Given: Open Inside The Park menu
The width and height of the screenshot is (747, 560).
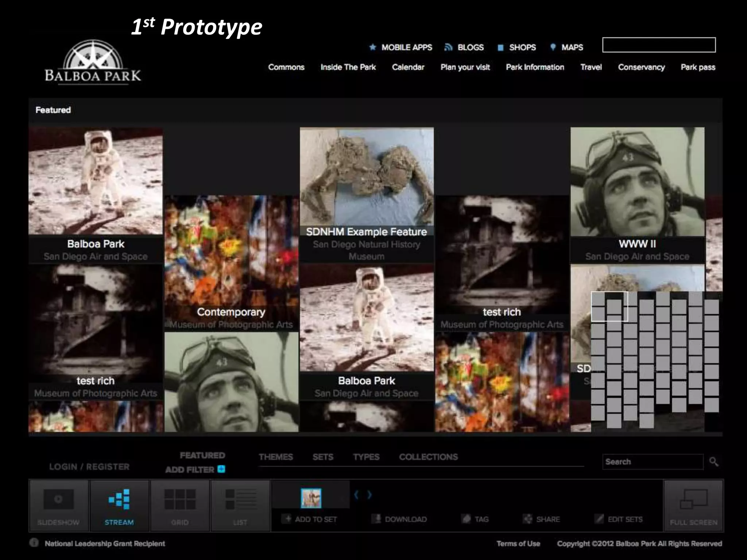Looking at the screenshot, I should [x=348, y=67].
